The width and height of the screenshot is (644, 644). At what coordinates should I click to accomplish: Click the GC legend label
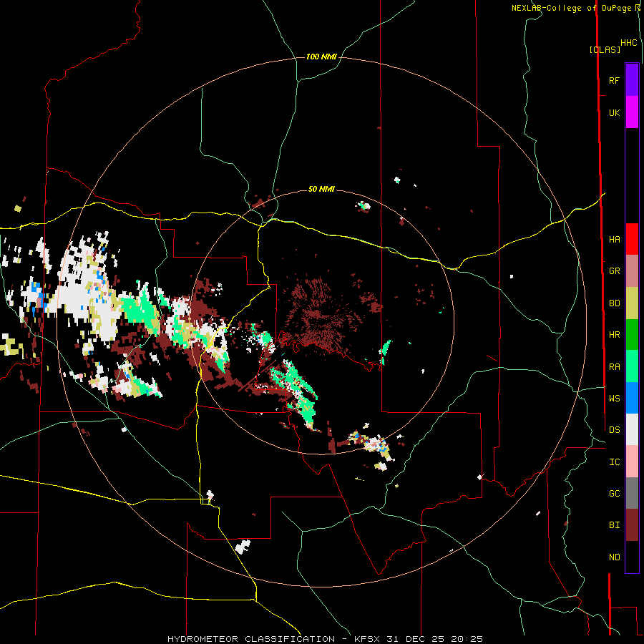click(614, 494)
